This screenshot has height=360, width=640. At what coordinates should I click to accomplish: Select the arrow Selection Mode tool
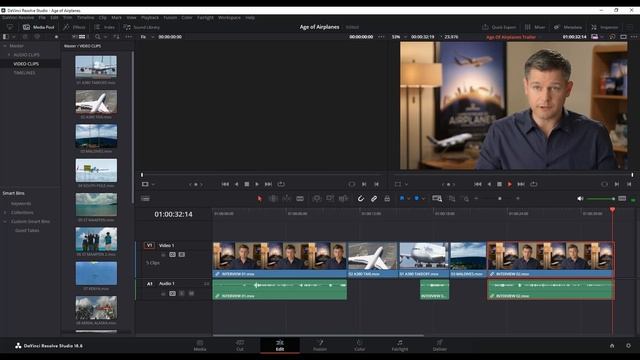point(260,199)
